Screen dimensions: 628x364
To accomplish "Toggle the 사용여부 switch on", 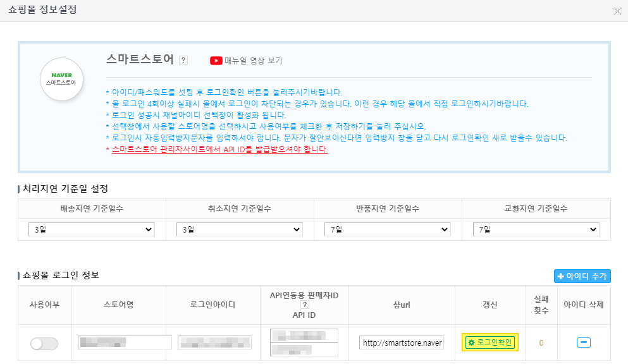I will click(44, 343).
